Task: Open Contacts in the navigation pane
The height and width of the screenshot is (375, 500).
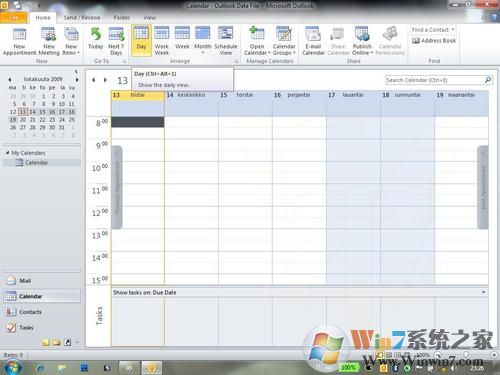Action: point(42,312)
